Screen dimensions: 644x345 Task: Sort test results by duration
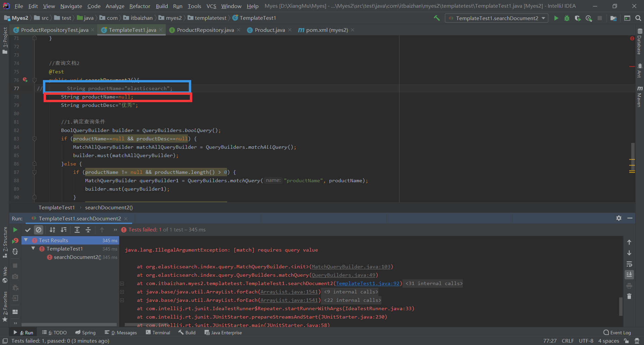click(x=63, y=230)
